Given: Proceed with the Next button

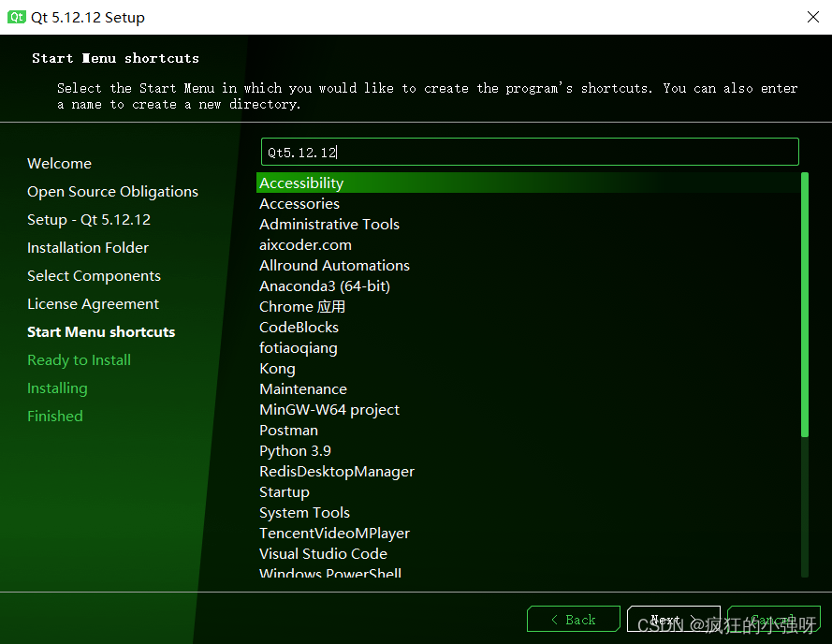Looking at the screenshot, I should [673, 619].
